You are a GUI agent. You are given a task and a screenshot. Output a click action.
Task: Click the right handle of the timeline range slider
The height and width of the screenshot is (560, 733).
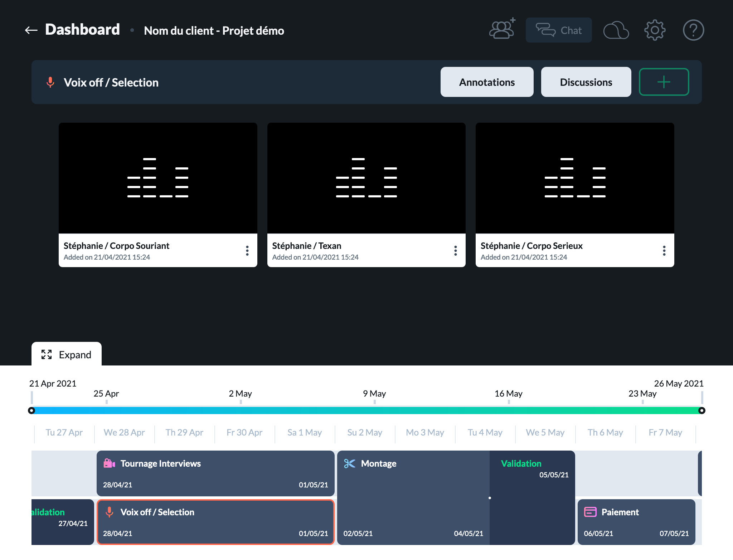(702, 411)
